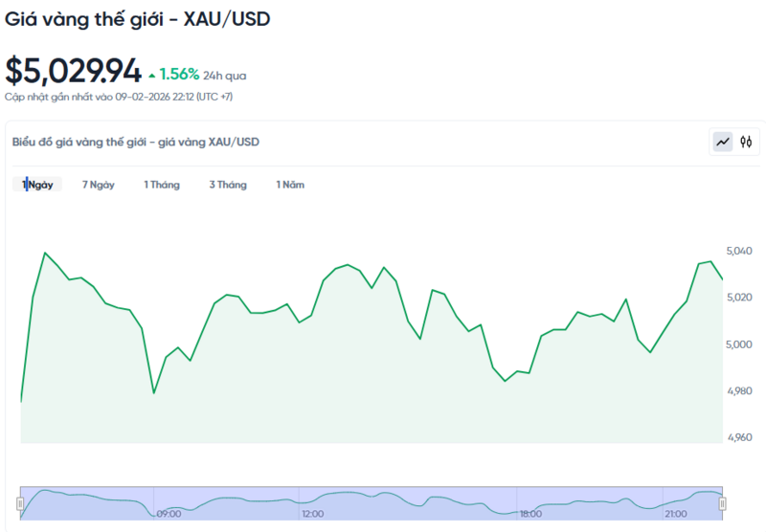This screenshot has width=766, height=532.
Task: Click the 09:00 marker in the navigator
Action: pyautogui.click(x=169, y=514)
